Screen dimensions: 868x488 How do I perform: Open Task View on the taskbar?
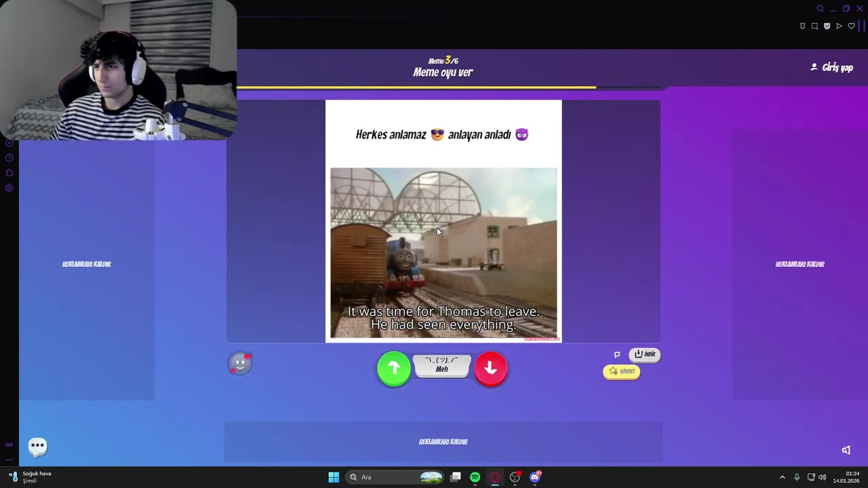point(456,477)
